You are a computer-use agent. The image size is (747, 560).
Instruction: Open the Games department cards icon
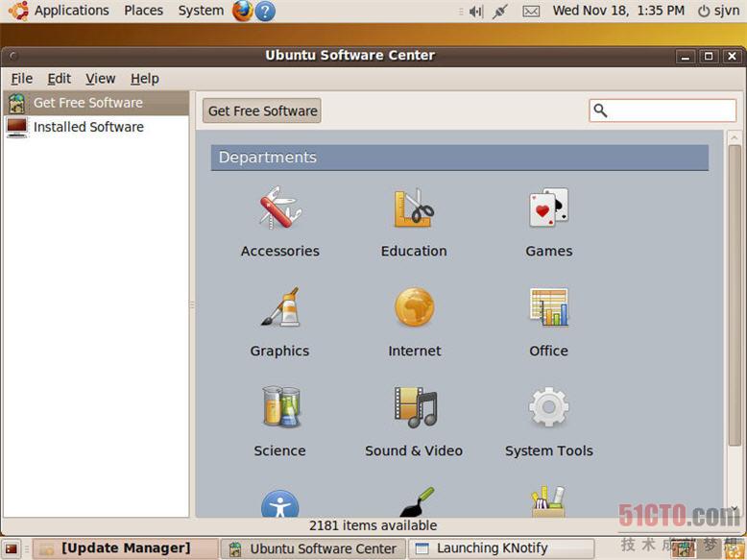pos(549,207)
